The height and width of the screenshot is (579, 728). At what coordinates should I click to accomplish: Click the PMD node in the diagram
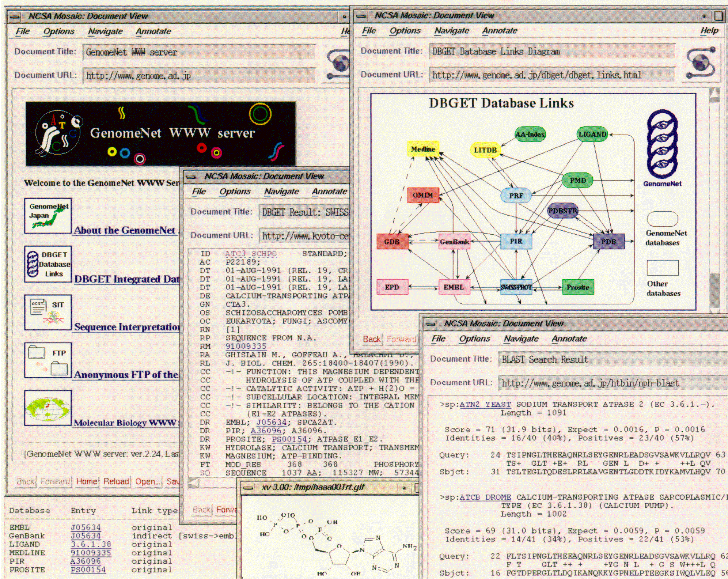click(x=578, y=181)
